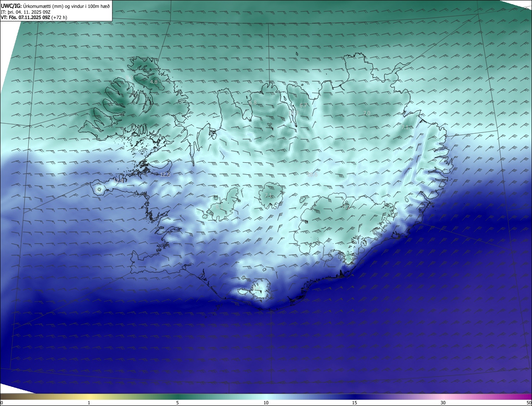The height and width of the screenshot is (406, 532).
Task: Click the initial time line 'IT: þri. 04. 11. 2025 09Z'
Action: pos(26,12)
